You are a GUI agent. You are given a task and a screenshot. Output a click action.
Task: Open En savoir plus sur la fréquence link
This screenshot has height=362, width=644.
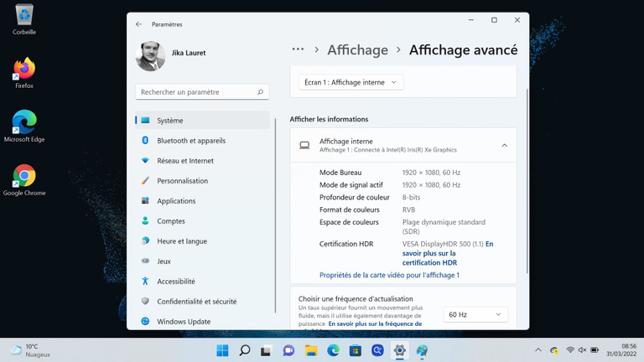click(375, 323)
